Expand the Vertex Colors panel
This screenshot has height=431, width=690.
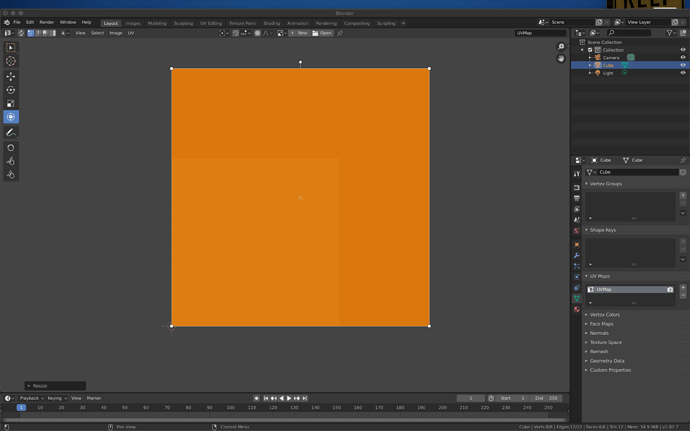604,315
